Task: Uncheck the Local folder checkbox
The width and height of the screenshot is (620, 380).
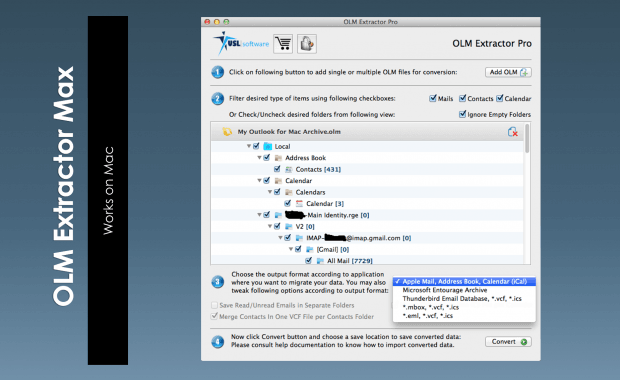Action: point(256,146)
